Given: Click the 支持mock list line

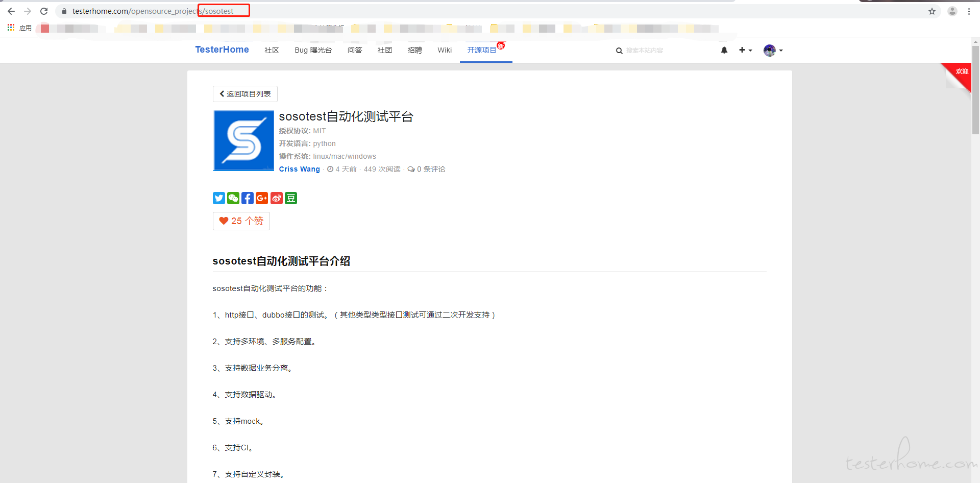Looking at the screenshot, I should pos(239,421).
